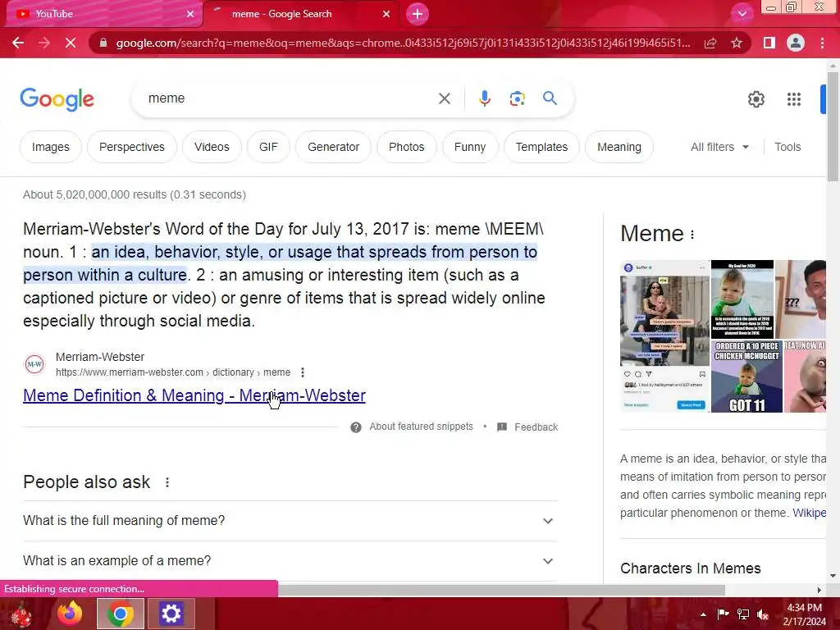Select the Templates filter chip
Viewport: 840px width, 630px height.
[x=541, y=147]
